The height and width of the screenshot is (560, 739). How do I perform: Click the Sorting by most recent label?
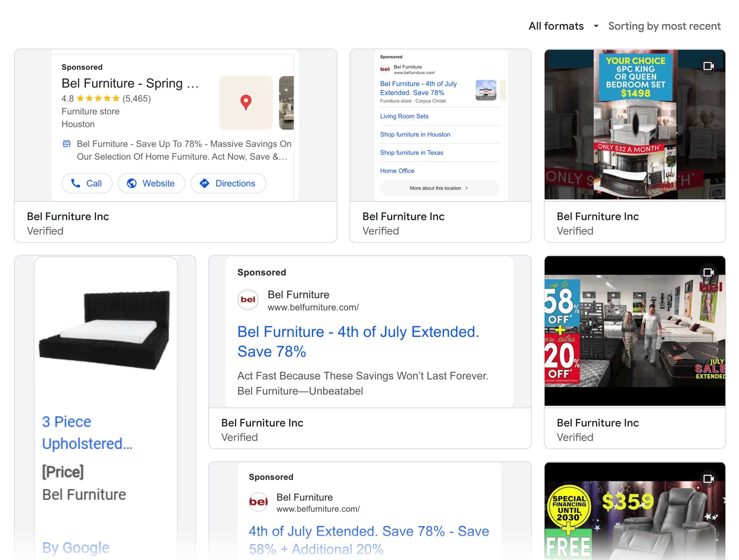[x=664, y=26]
